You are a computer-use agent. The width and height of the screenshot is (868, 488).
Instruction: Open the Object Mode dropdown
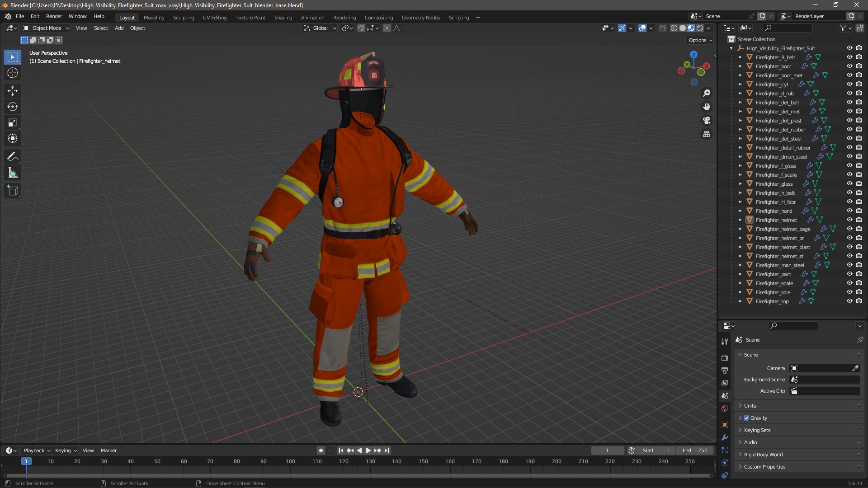pyautogui.click(x=46, y=28)
